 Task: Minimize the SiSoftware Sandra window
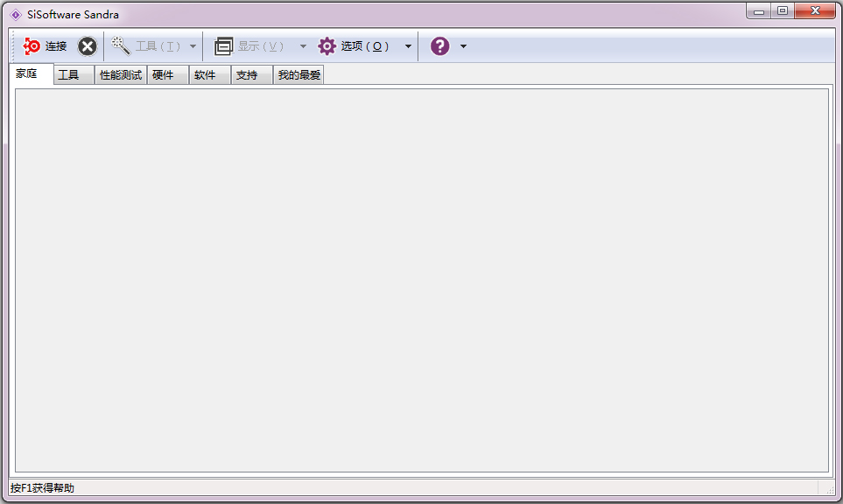click(759, 10)
